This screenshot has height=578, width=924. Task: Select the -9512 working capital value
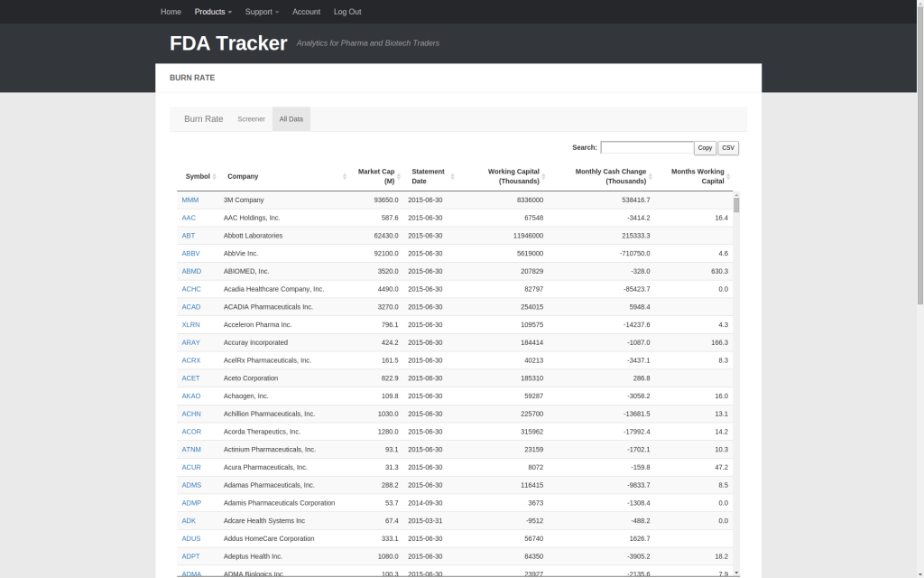click(534, 521)
